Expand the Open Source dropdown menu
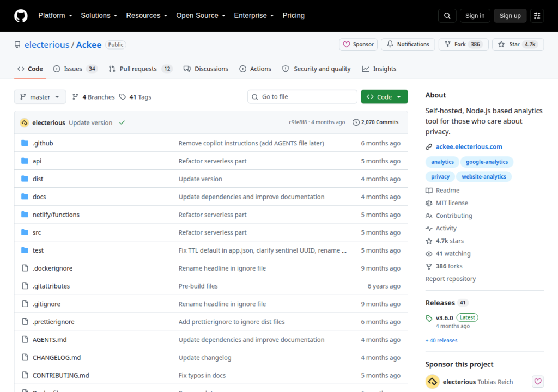This screenshot has width=558, height=392. [x=201, y=16]
